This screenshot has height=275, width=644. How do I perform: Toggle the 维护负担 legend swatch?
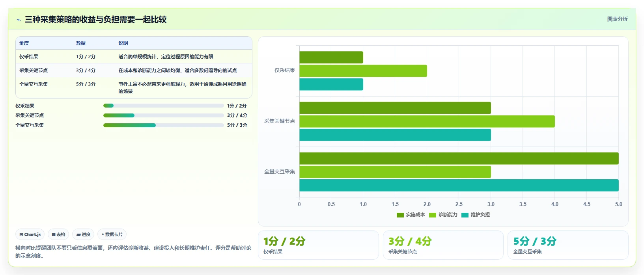point(465,215)
